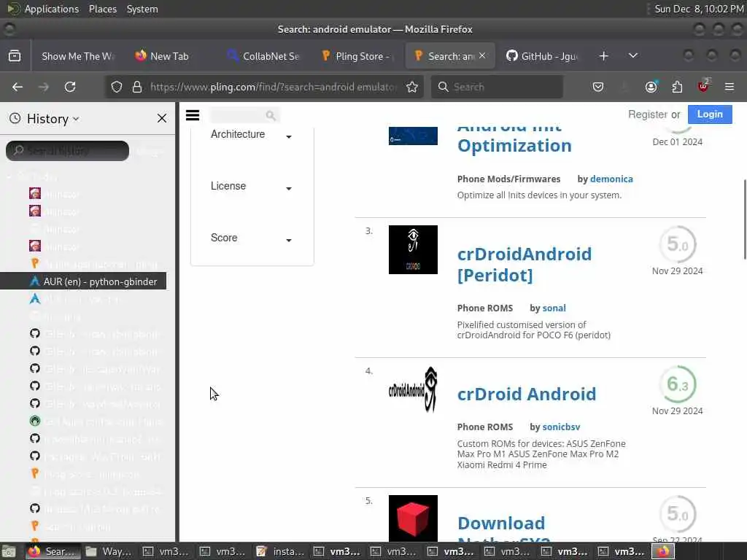Open the crDroid Android title link
The image size is (747, 560).
pos(527,394)
